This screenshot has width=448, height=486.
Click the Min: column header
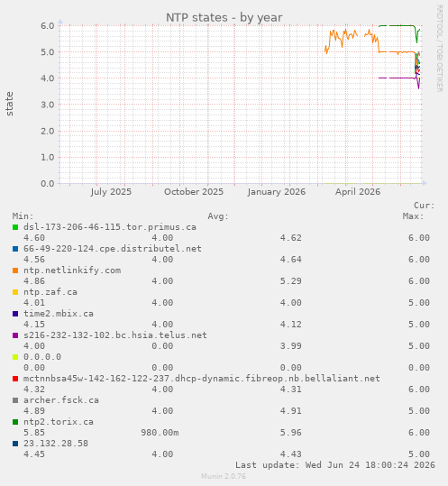pos(23,216)
